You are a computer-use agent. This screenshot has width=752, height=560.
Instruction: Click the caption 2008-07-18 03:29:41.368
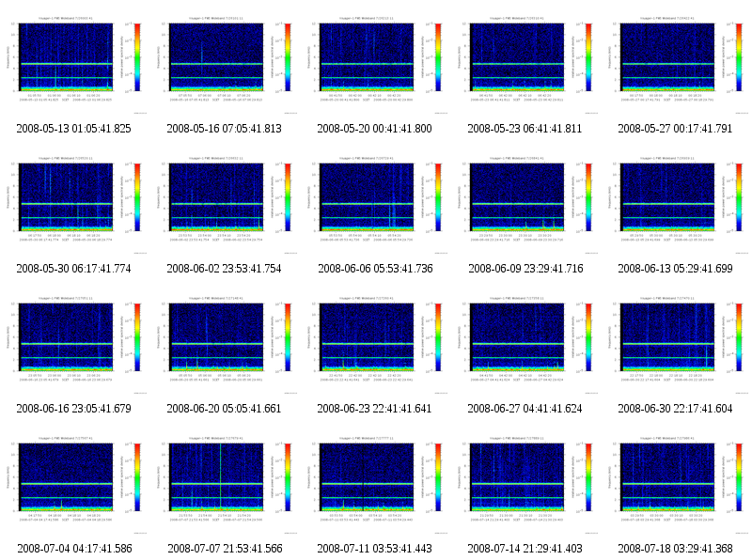(x=675, y=549)
